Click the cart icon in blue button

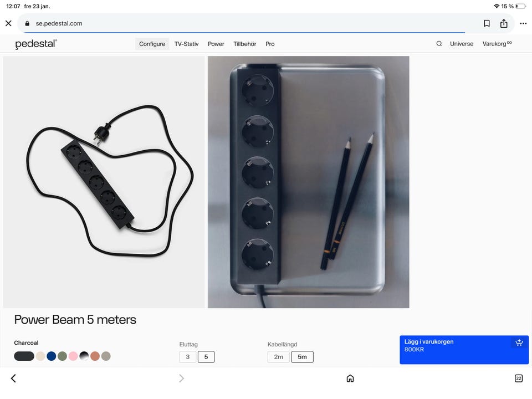coord(519,342)
